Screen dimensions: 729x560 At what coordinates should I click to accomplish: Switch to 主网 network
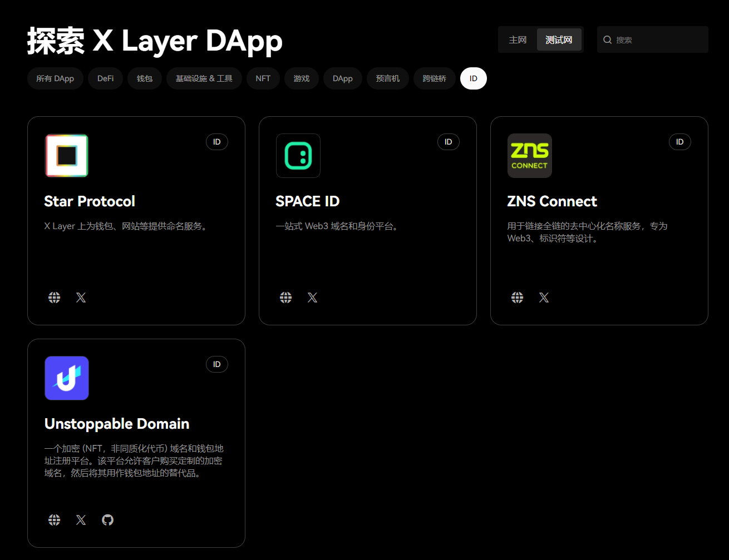click(518, 40)
